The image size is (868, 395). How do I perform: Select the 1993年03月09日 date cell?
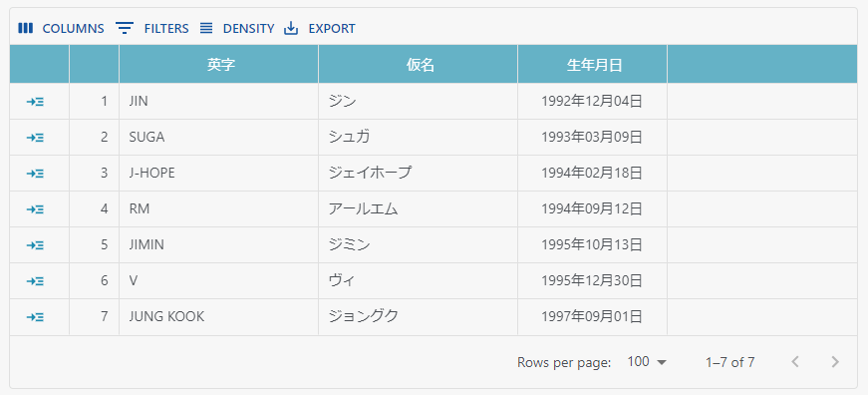(x=592, y=138)
